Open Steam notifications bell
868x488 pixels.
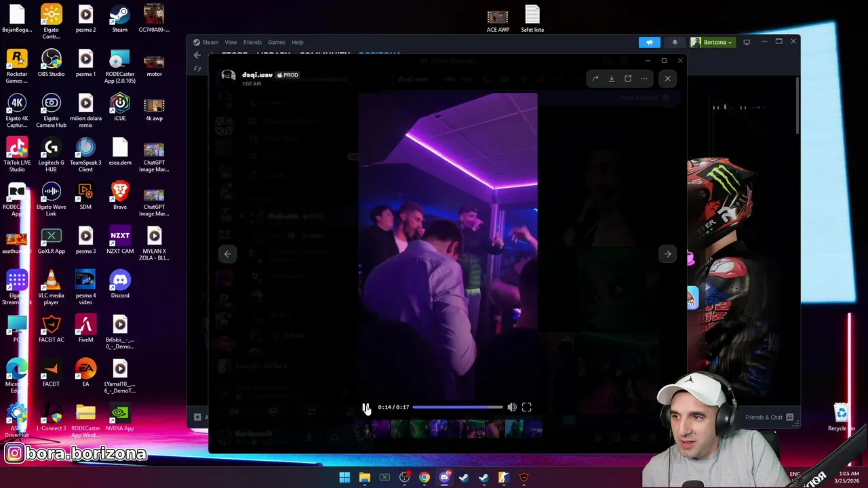pyautogui.click(x=675, y=42)
